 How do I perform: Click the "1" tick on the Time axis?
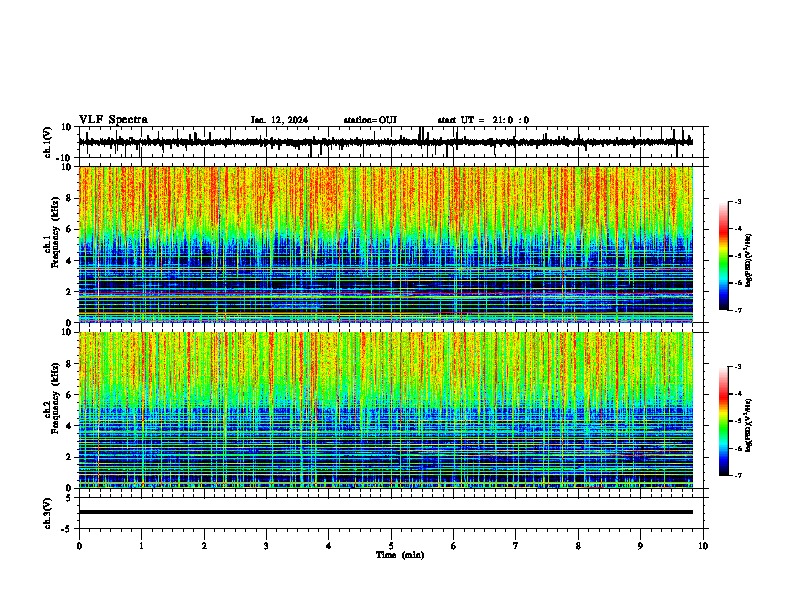[x=142, y=546]
